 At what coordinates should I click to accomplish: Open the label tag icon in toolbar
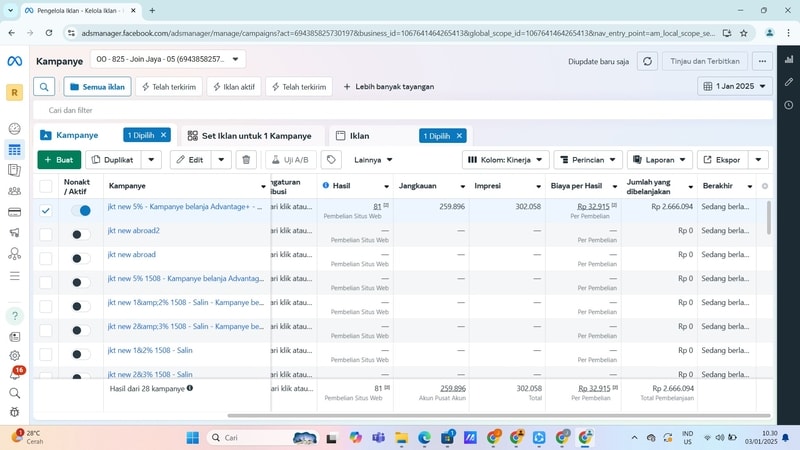coord(331,160)
